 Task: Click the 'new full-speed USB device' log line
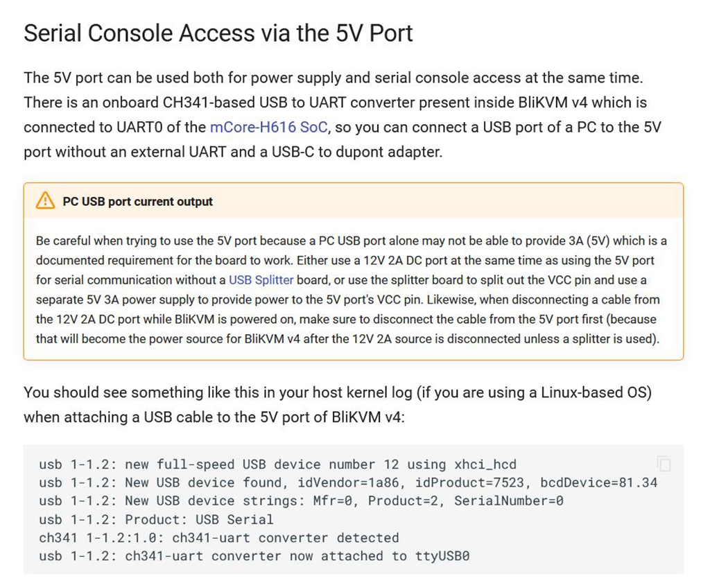[277, 465]
